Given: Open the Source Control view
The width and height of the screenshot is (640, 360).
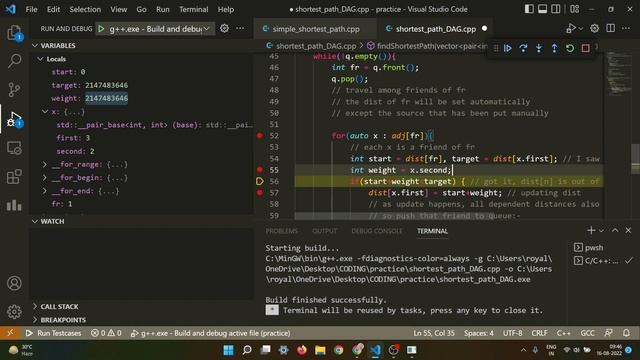Looking at the screenshot, I should tap(14, 89).
